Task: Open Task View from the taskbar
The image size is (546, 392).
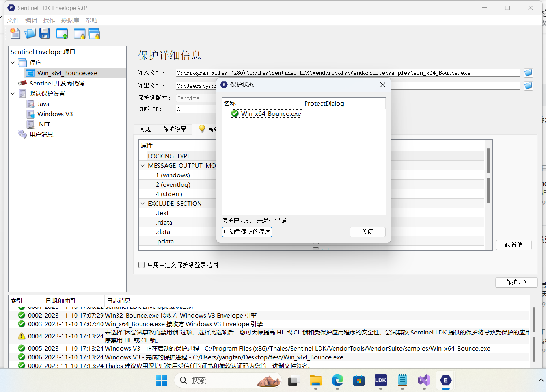Action: point(293,381)
